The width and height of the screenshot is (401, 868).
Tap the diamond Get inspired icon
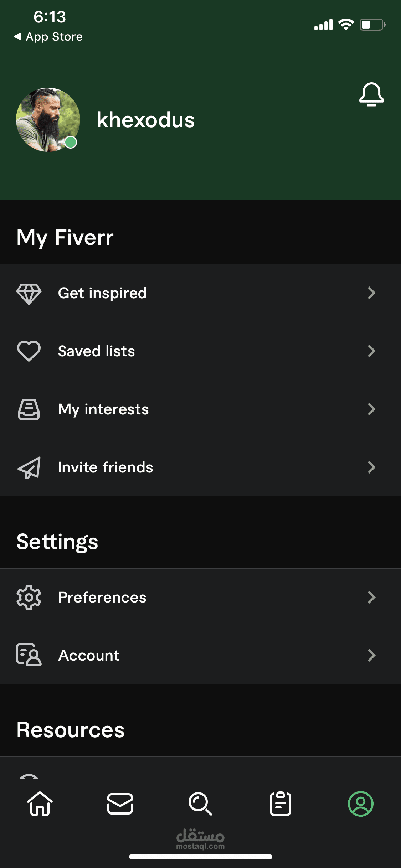click(x=29, y=294)
